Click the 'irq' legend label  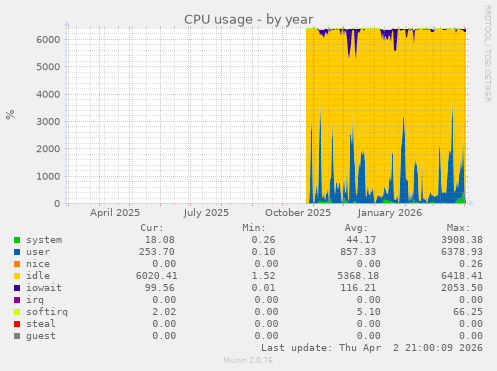point(35,300)
